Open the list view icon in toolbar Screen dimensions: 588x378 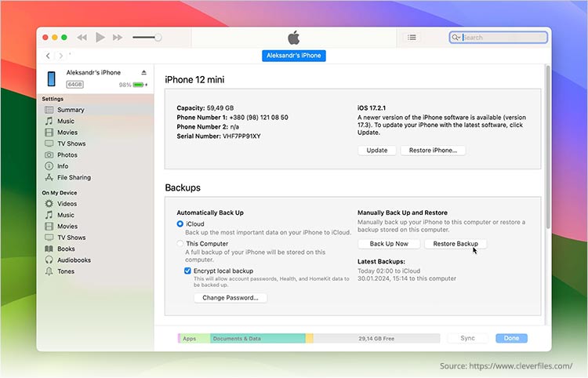click(x=412, y=37)
